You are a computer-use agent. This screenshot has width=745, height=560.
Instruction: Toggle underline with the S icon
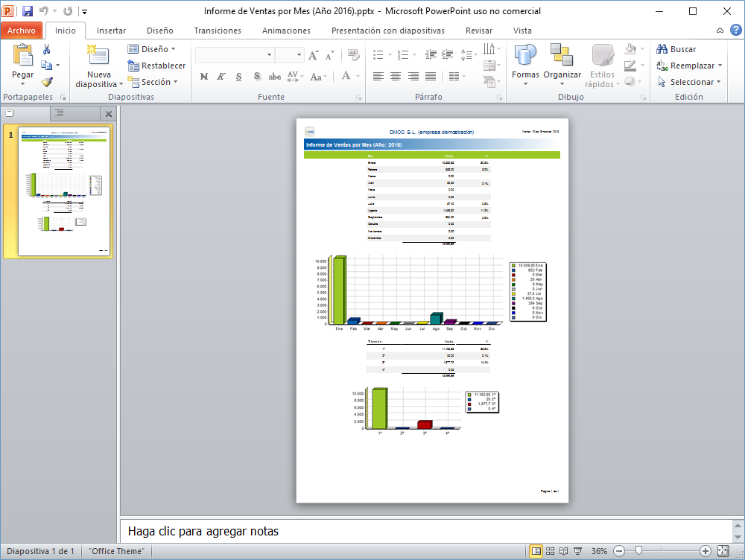click(237, 75)
